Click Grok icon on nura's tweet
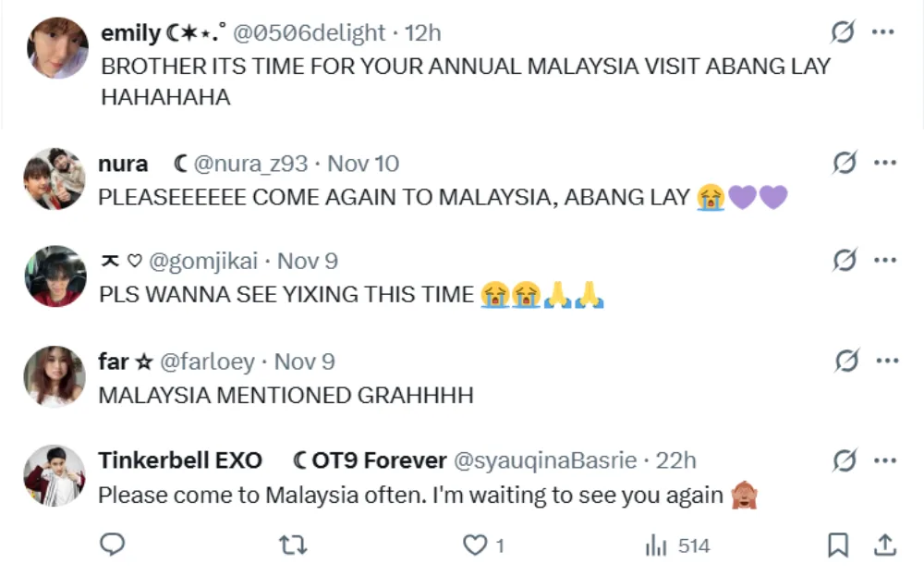Viewport: 924px width, 576px height. [x=845, y=163]
